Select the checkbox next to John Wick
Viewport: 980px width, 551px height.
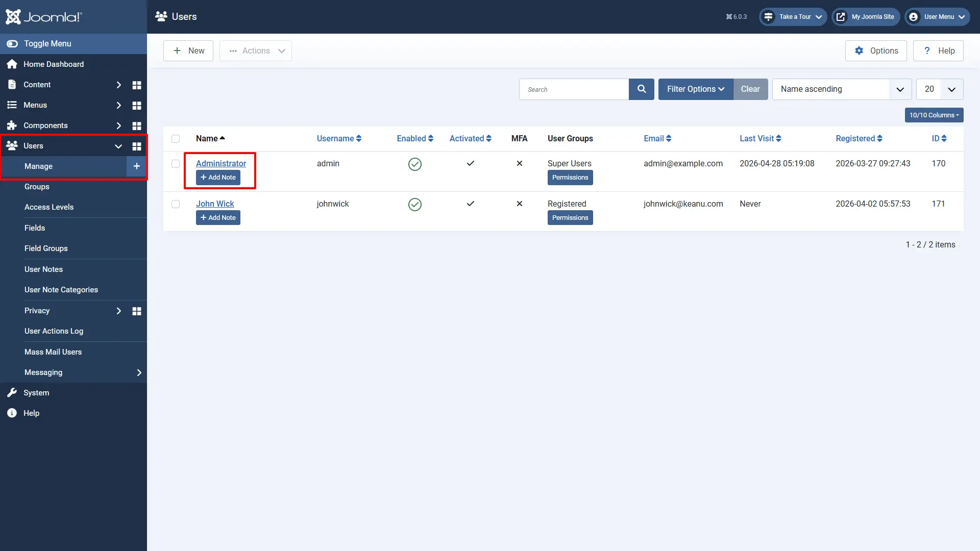(x=175, y=204)
